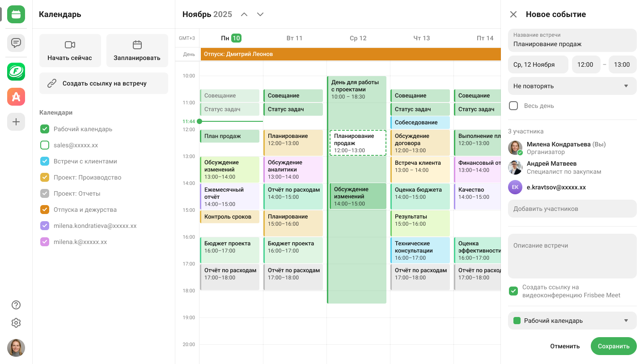Toggle Проект: Отчеты calendar
Screen dimensions: 644x364
point(45,193)
